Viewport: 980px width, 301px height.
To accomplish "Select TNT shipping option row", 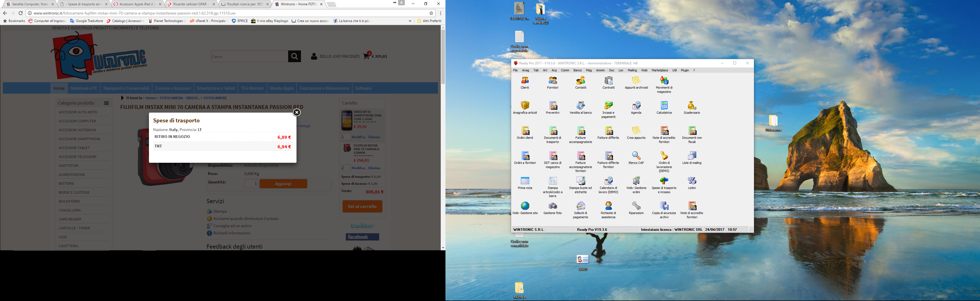I will tap(222, 146).
